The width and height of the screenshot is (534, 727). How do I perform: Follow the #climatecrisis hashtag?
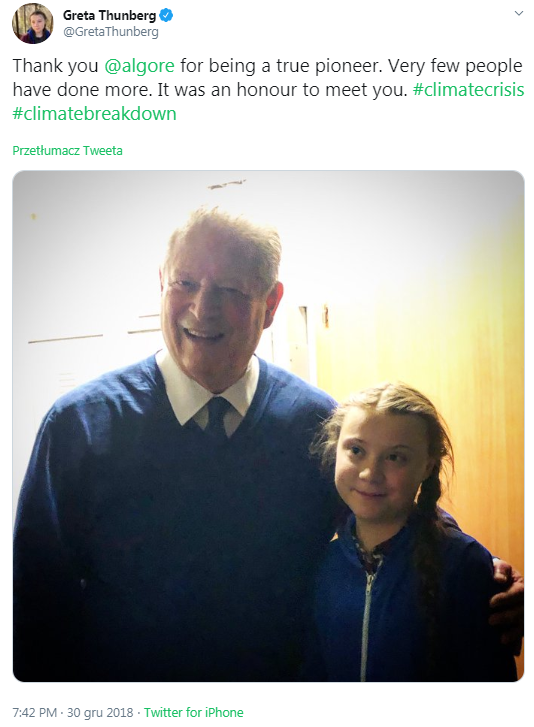(468, 89)
